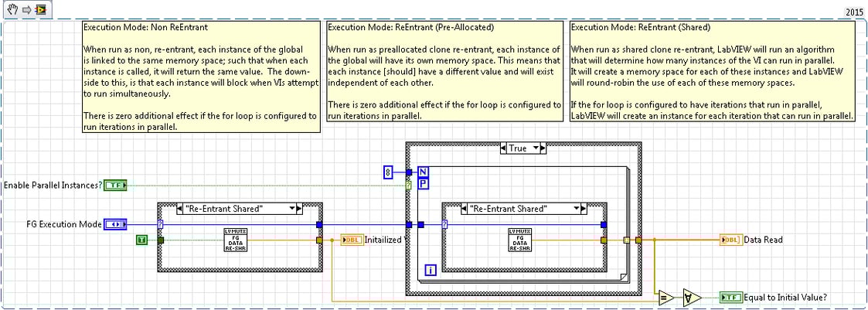Click the arrow icon in snippet header
The width and height of the screenshot is (868, 310).
click(26, 9)
